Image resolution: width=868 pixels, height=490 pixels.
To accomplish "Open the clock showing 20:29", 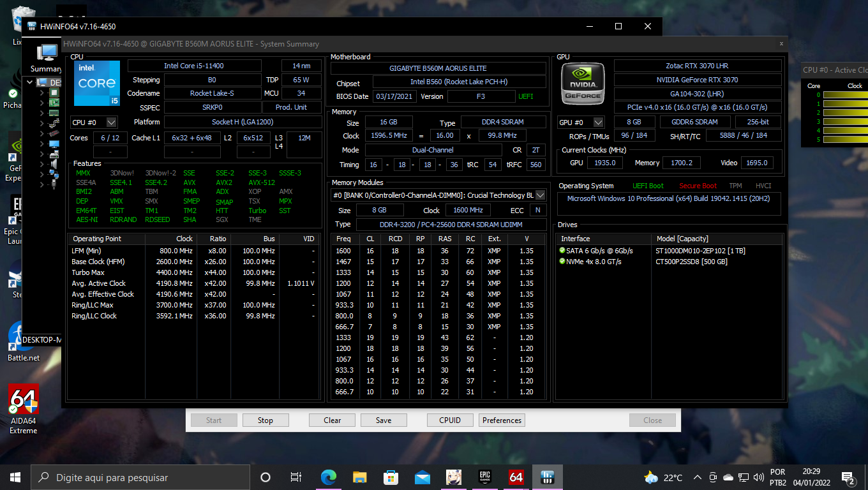I will point(811,477).
